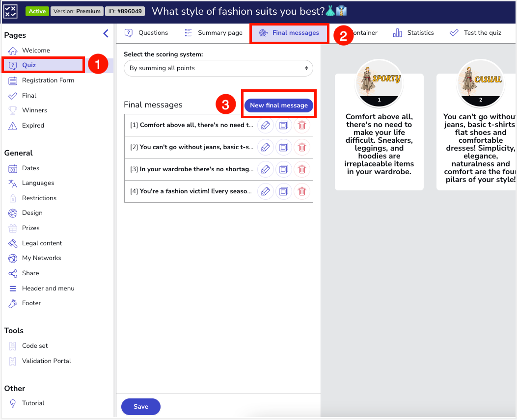Click the Casual preview card image
Image resolution: width=517 pixels, height=420 pixels.
(x=481, y=84)
